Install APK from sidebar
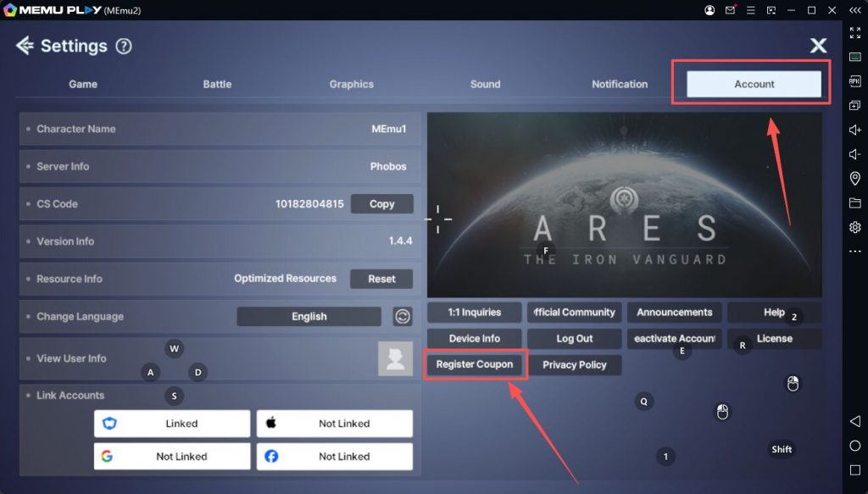868x494 pixels. click(x=854, y=81)
